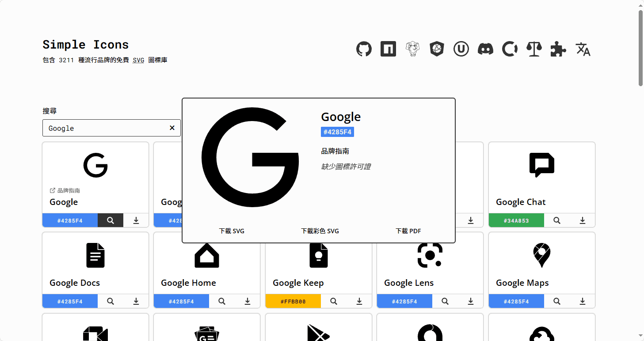The height and width of the screenshot is (341, 644).
Task: Copy #FFBB00 color on Google Keep card
Action: click(x=293, y=301)
